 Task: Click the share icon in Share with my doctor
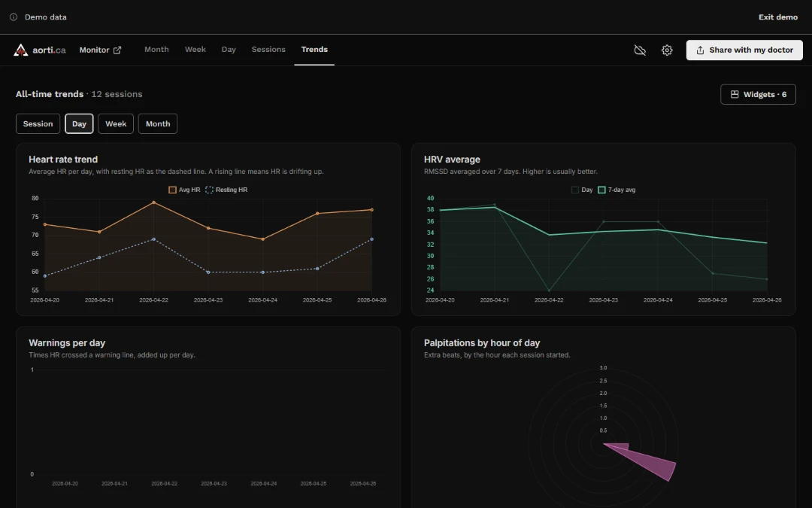pyautogui.click(x=700, y=50)
